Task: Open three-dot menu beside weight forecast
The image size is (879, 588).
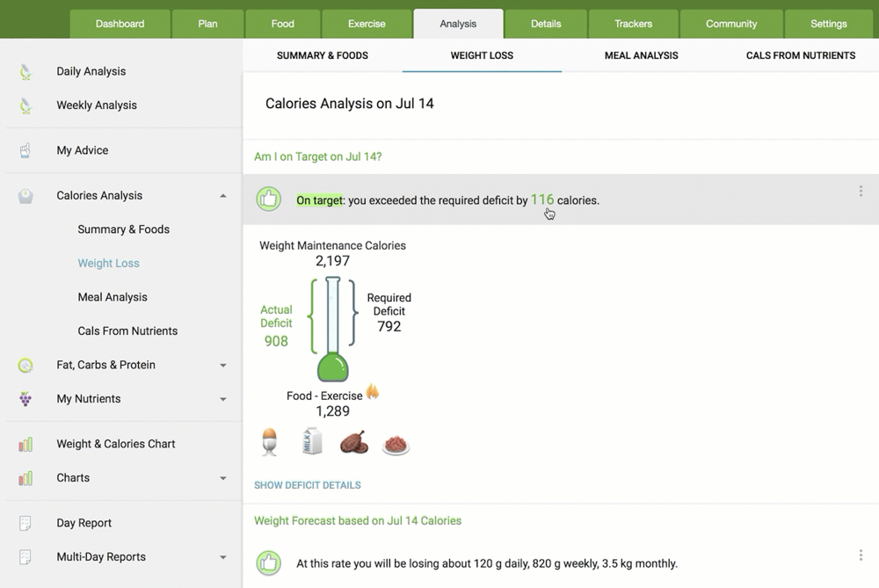Action: point(861,555)
